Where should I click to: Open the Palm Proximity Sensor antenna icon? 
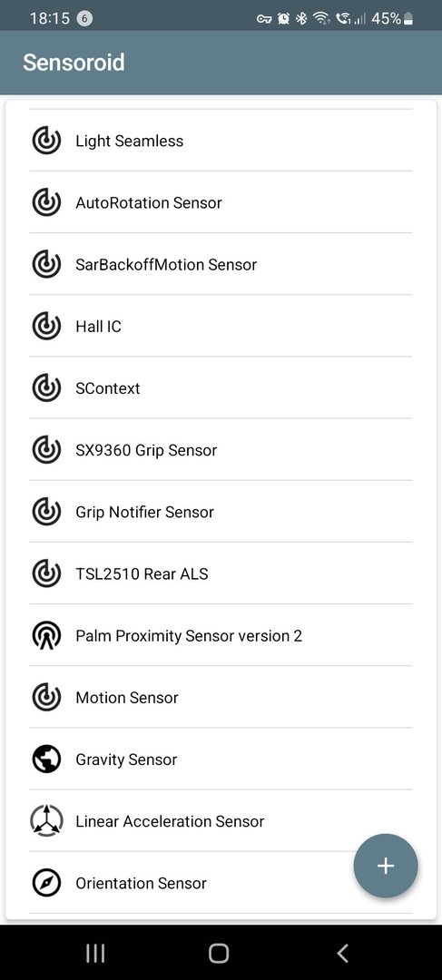[x=47, y=635]
